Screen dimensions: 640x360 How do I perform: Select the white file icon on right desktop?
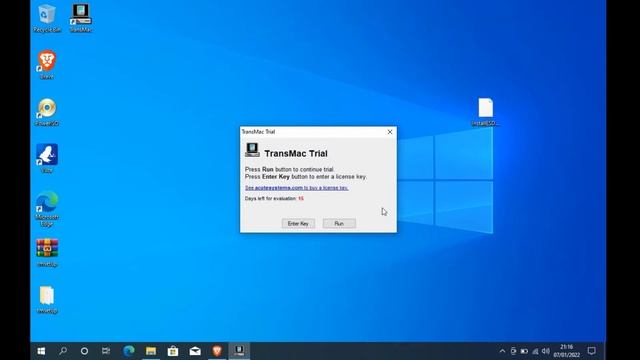pyautogui.click(x=485, y=112)
